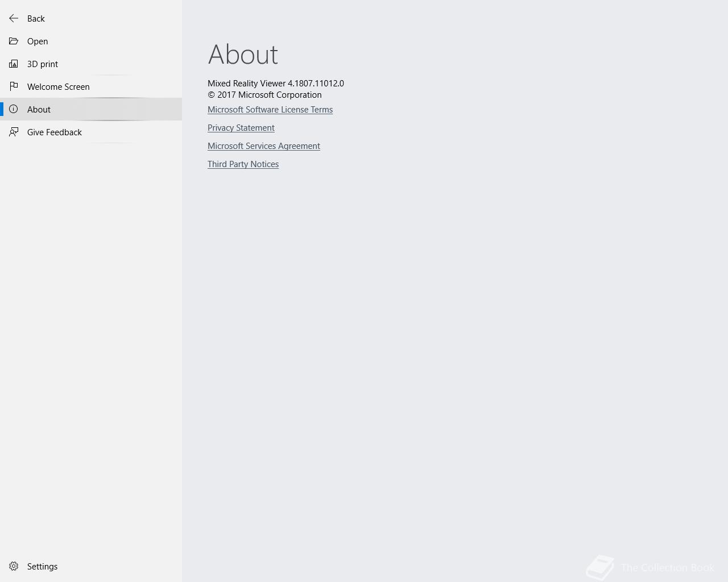Select the About menu item
728x582 pixels.
[x=91, y=109]
